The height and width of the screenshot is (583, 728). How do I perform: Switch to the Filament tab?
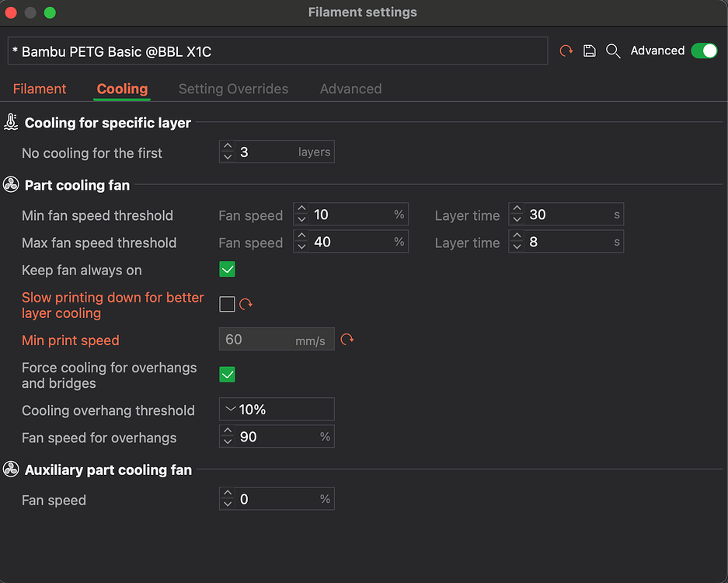pos(40,89)
